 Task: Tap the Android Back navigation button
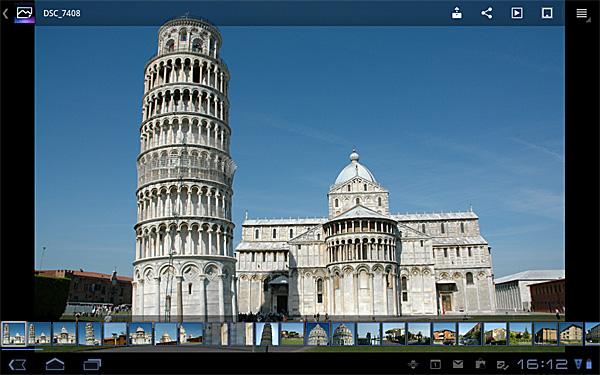(x=18, y=364)
